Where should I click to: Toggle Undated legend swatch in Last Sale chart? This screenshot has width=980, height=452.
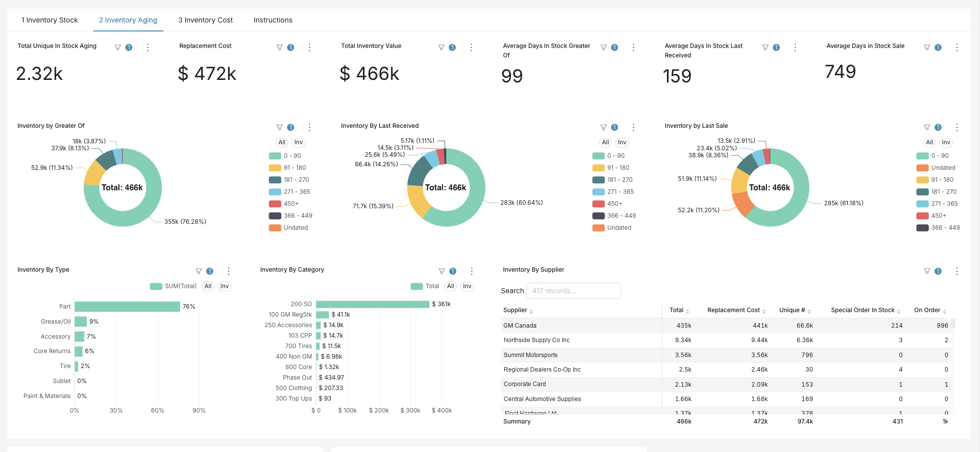point(923,168)
